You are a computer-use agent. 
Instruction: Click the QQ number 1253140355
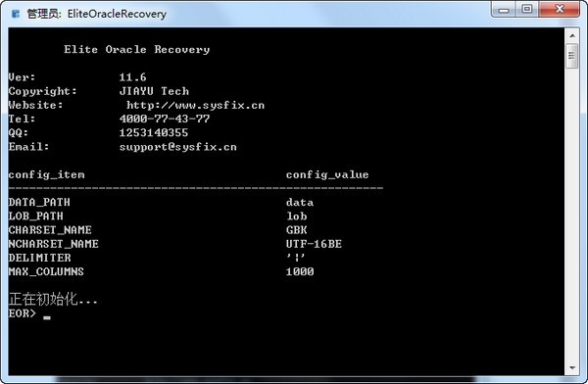point(154,133)
